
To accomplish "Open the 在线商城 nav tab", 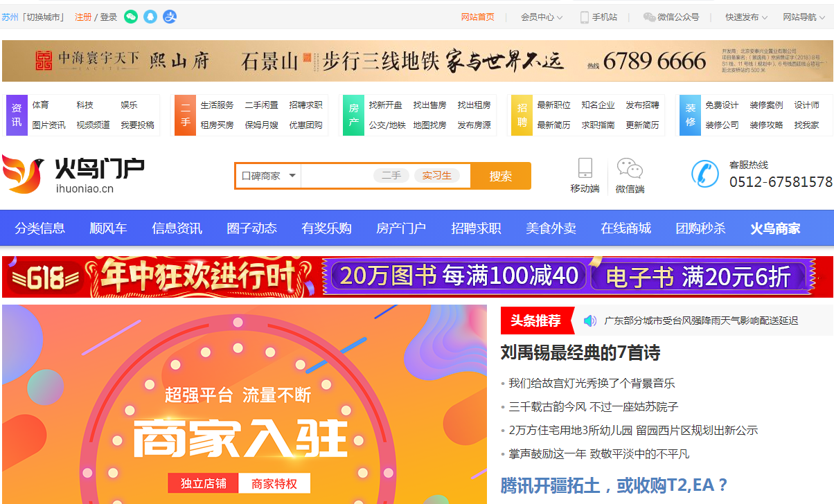I will pyautogui.click(x=625, y=228).
